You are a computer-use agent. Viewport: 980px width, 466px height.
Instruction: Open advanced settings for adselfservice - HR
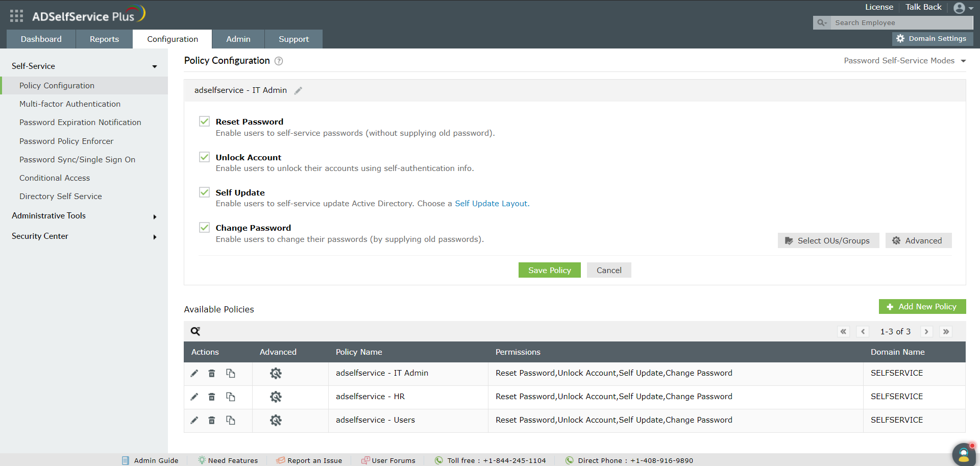pos(276,397)
